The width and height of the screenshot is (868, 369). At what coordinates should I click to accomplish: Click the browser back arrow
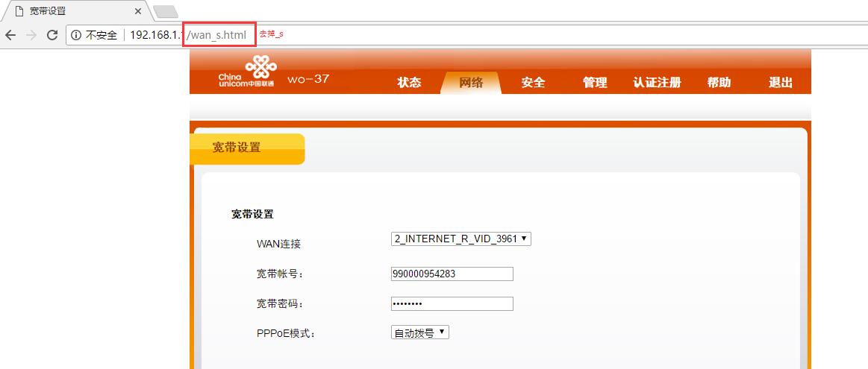tap(10, 35)
